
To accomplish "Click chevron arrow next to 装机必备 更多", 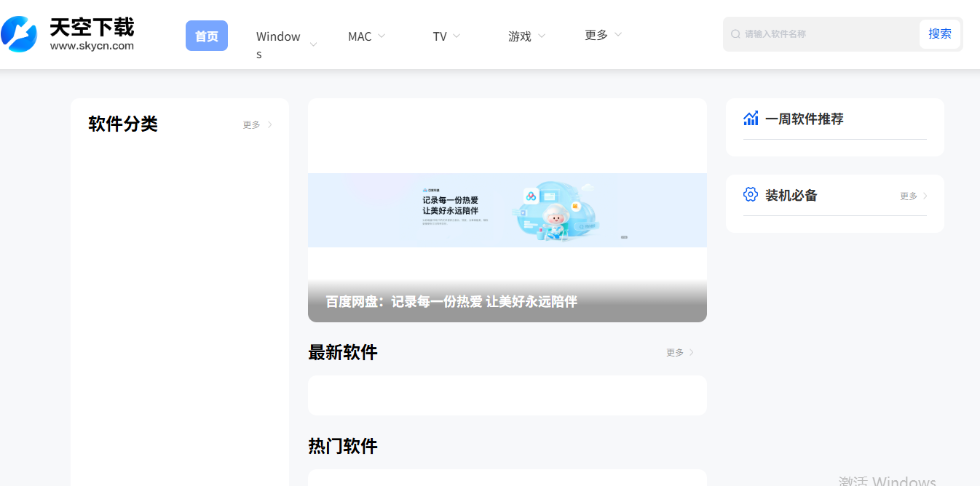I will [x=925, y=196].
